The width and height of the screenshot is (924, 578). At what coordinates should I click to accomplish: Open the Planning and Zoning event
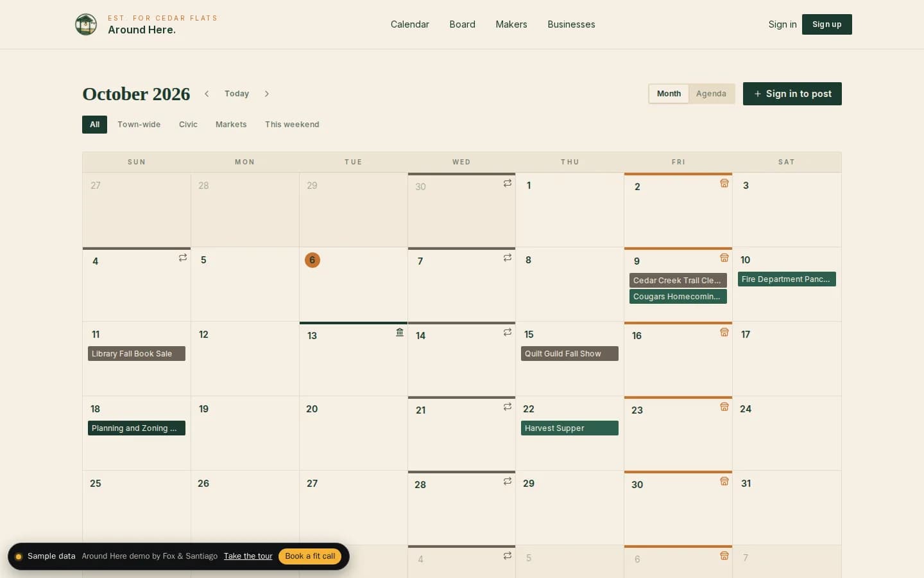[137, 428]
